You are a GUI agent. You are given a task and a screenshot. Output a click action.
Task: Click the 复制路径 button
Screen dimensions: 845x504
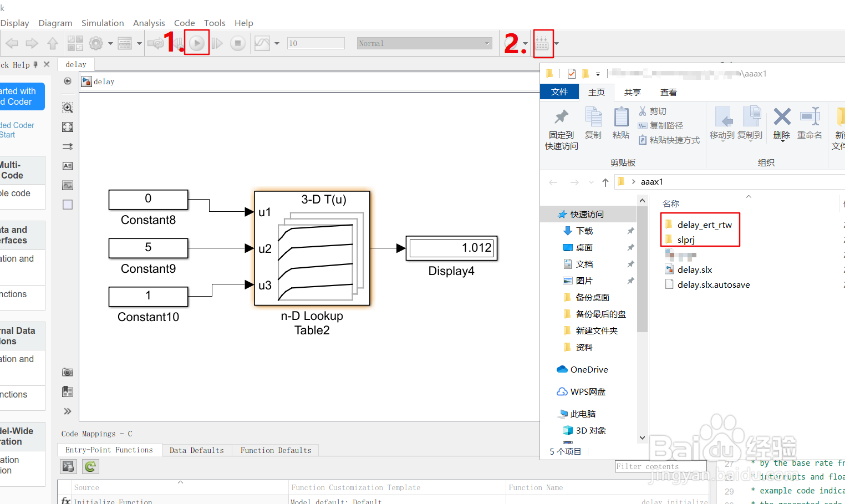pyautogui.click(x=661, y=125)
